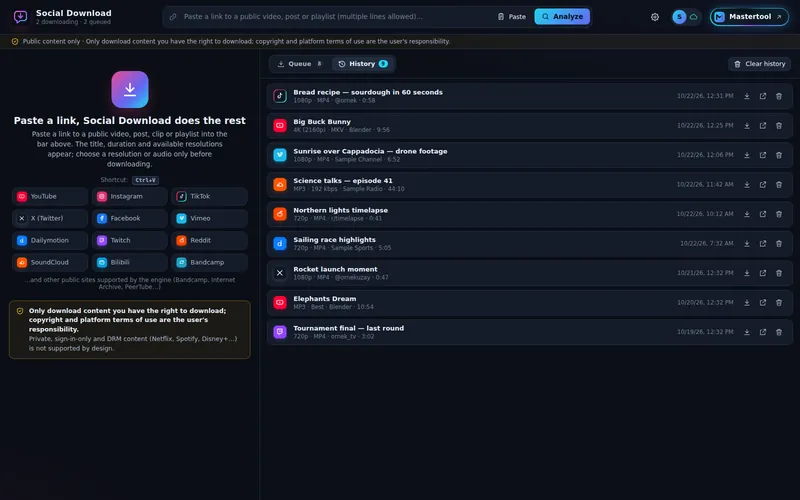Open source link for Bread recipe entry
Image resolution: width=800 pixels, height=500 pixels.
[x=763, y=96]
